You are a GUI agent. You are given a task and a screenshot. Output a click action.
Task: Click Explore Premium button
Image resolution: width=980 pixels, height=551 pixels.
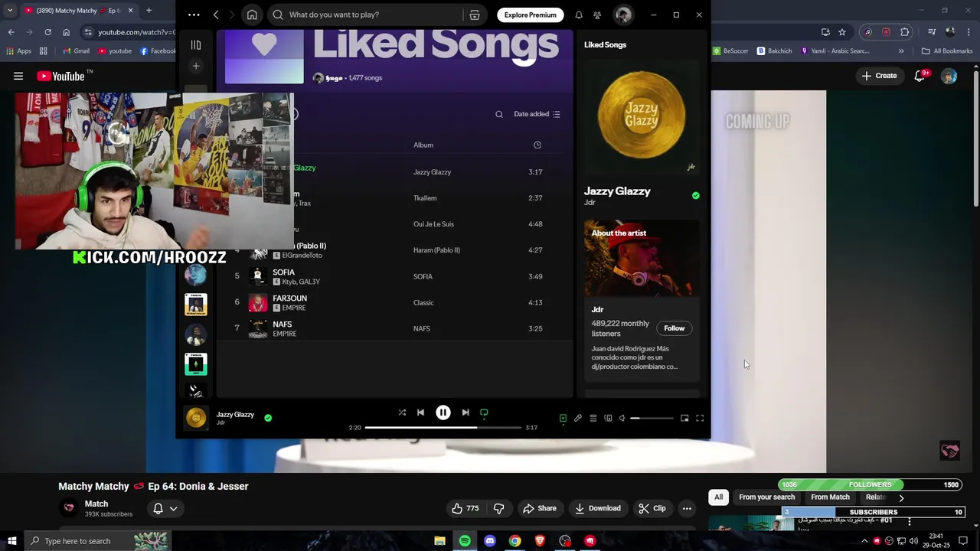(x=530, y=15)
